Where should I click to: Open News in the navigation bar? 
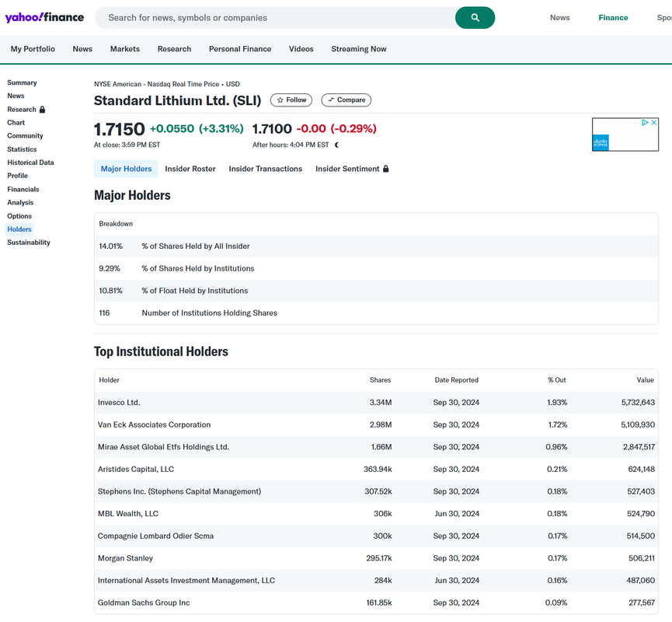[x=82, y=49]
